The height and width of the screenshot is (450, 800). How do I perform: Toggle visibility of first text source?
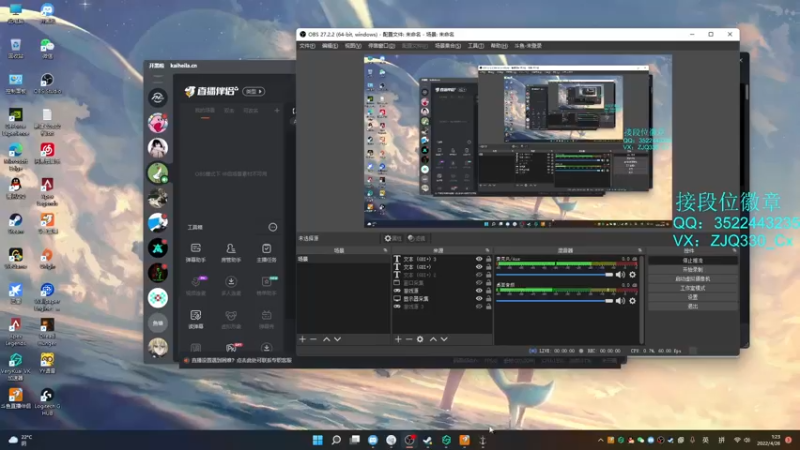pos(479,259)
